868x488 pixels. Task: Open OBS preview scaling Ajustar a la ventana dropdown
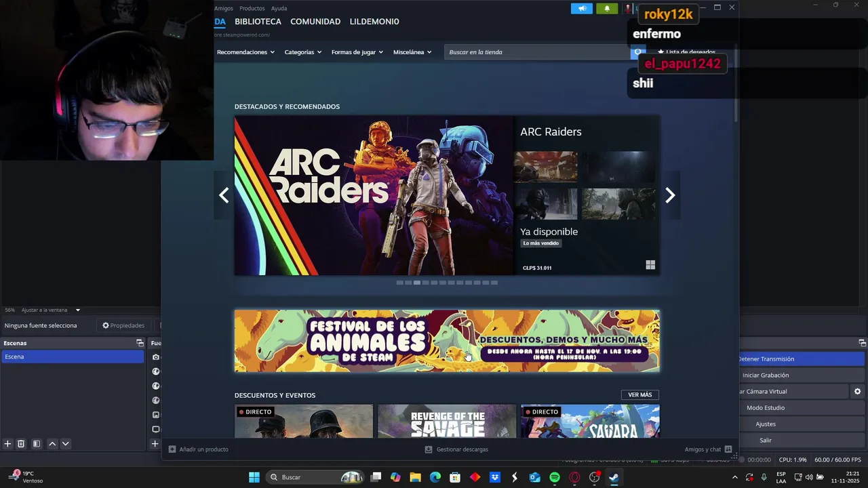coord(51,310)
